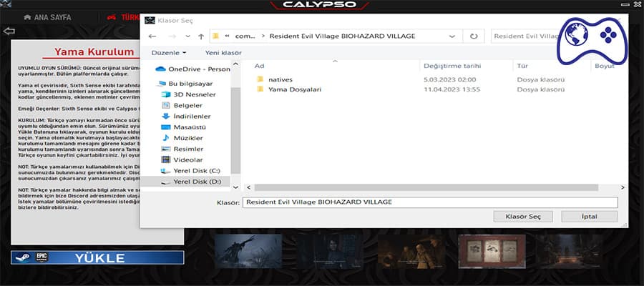Select the Yama Dosyalari folder

point(294,89)
